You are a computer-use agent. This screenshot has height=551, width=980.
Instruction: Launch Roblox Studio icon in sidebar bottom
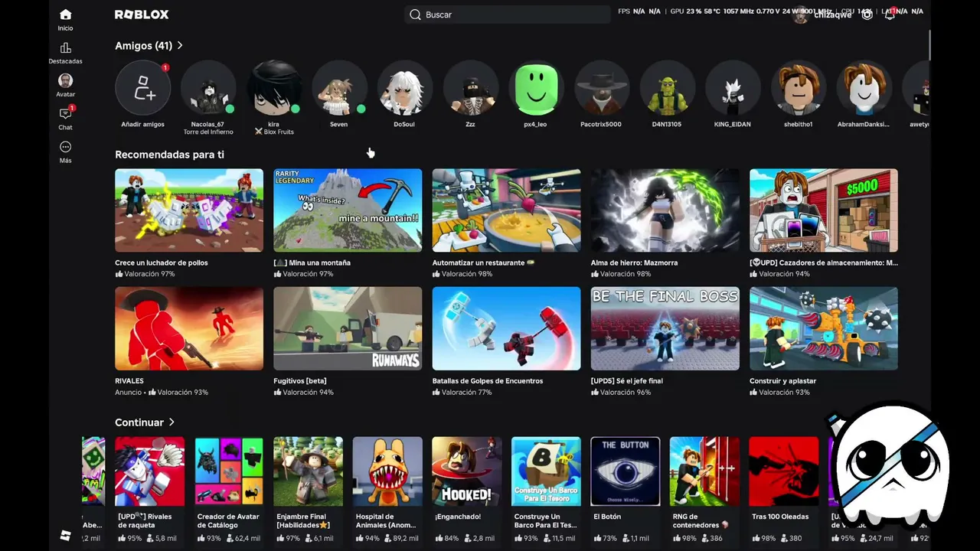65,536
